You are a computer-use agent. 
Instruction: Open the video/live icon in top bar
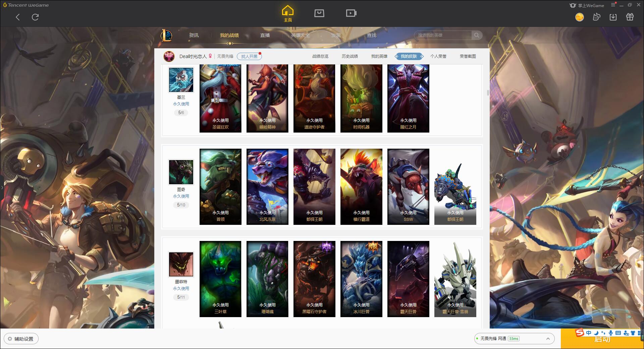[x=351, y=13]
